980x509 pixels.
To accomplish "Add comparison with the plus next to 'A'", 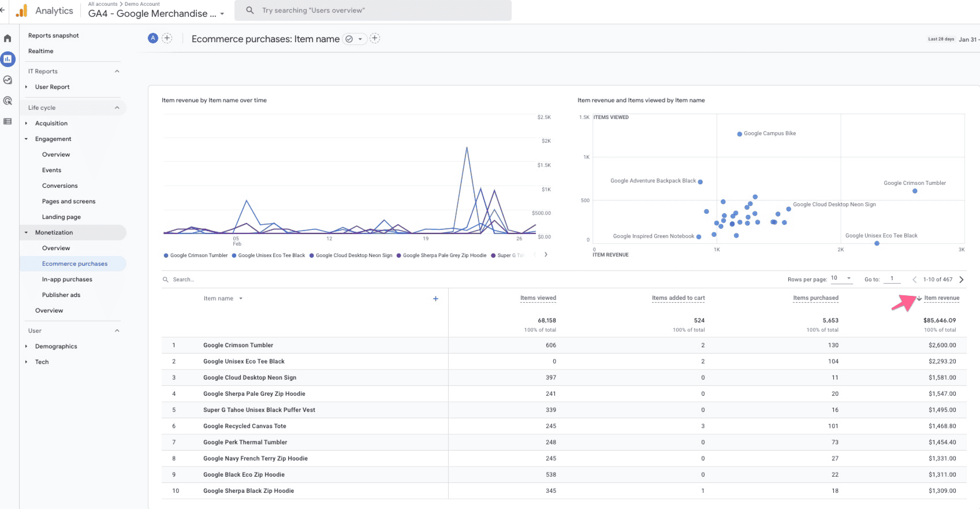I will click(x=167, y=38).
